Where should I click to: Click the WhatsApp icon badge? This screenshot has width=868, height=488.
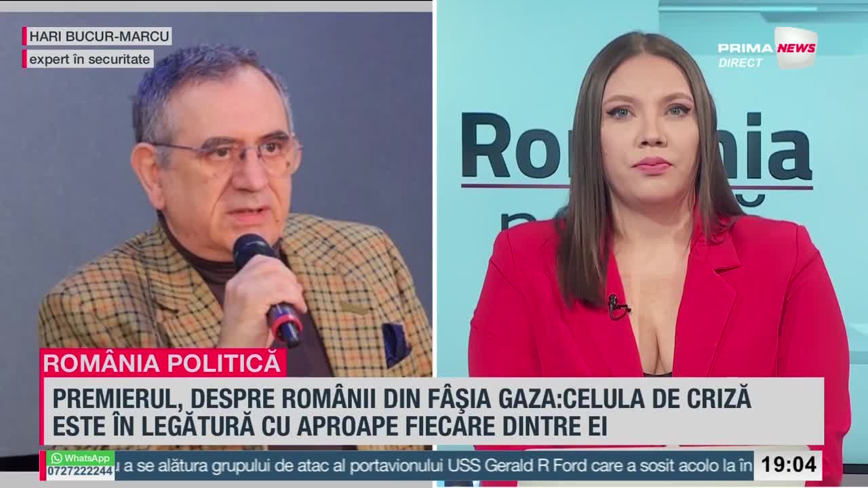81,458
